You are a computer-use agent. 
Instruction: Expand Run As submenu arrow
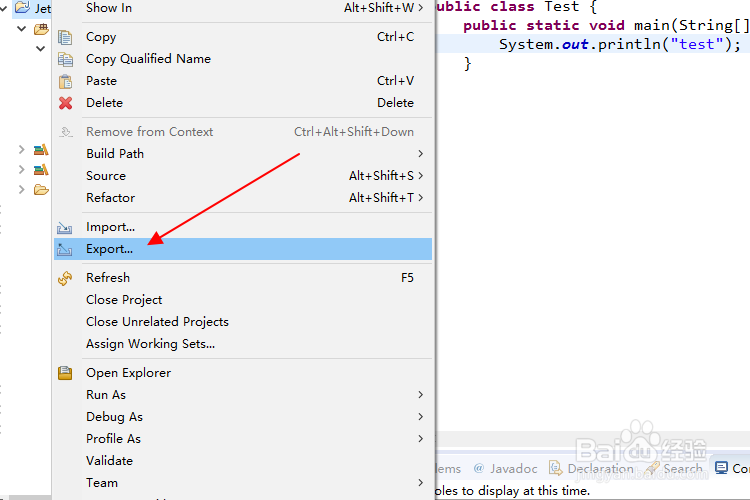[420, 395]
